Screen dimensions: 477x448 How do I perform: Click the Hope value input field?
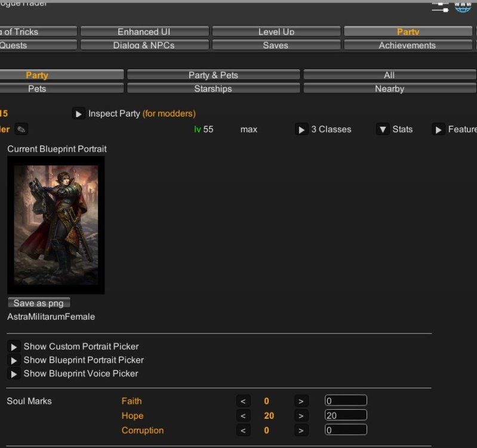coord(346,415)
